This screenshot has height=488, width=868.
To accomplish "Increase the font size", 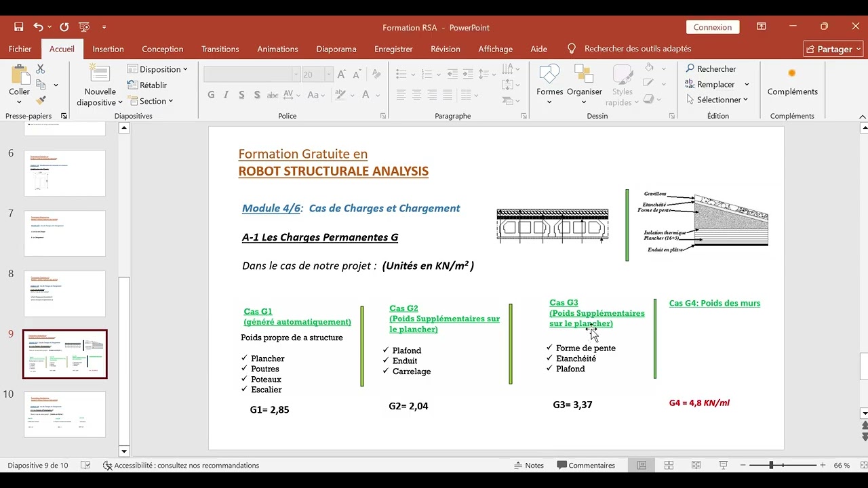I will [342, 75].
